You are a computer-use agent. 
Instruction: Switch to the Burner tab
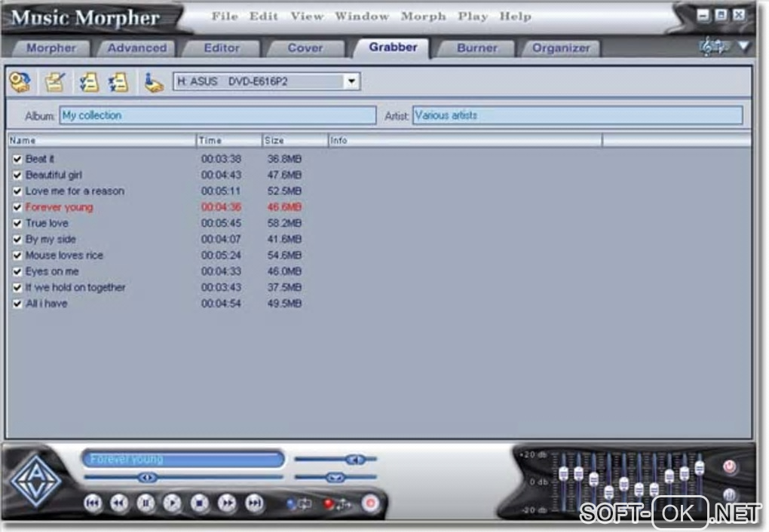476,48
